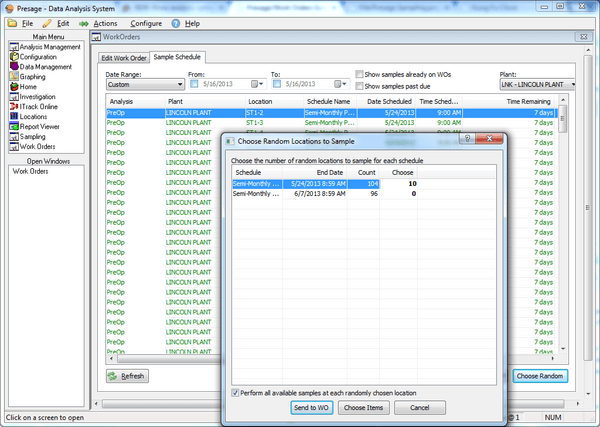Click the sample list vertical scrollbar thumb

click(x=562, y=119)
